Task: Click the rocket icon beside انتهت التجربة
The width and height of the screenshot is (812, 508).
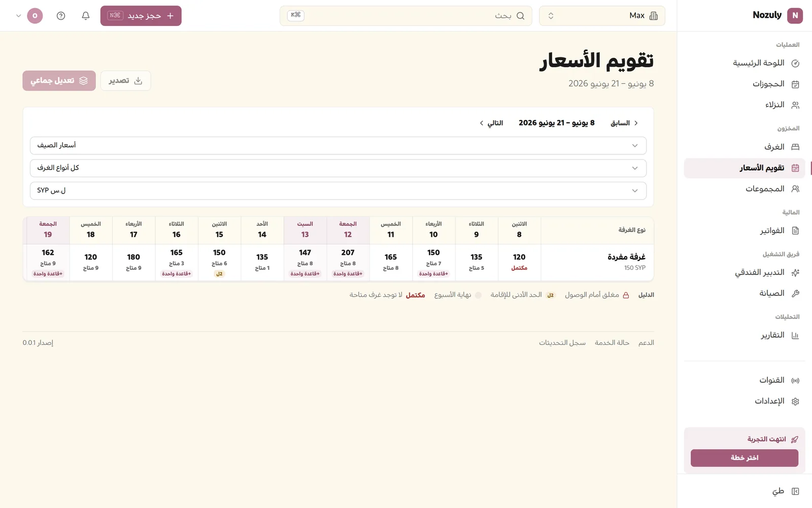Action: pyautogui.click(x=795, y=439)
